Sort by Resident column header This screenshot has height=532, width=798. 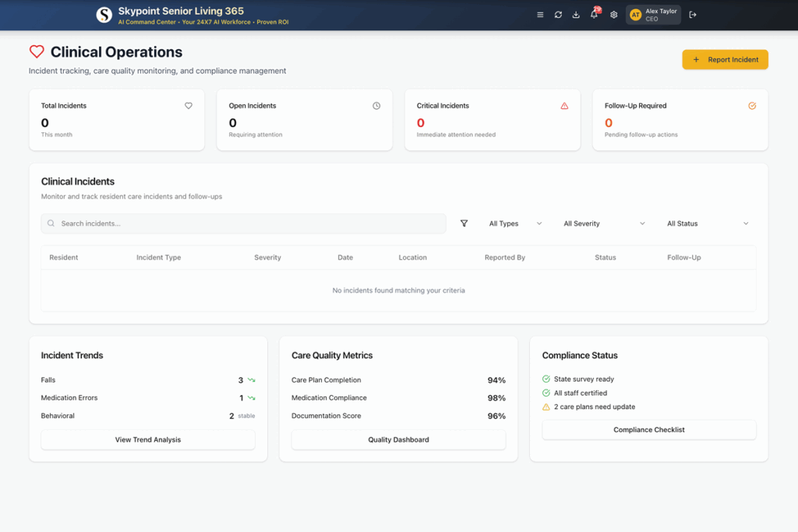point(64,257)
